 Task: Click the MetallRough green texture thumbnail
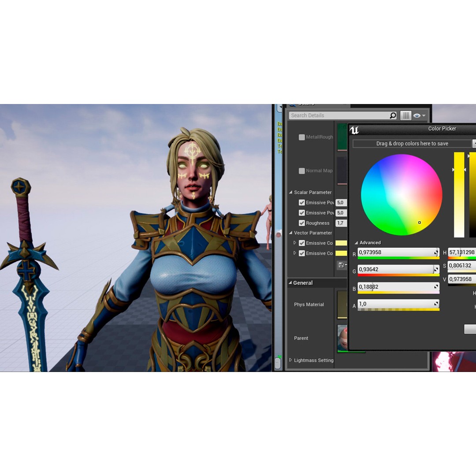click(x=342, y=137)
